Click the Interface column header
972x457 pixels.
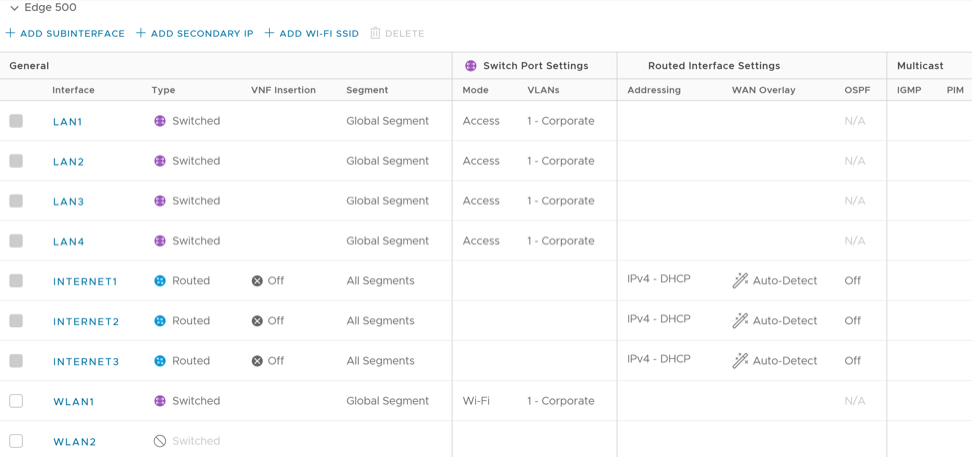tap(73, 90)
